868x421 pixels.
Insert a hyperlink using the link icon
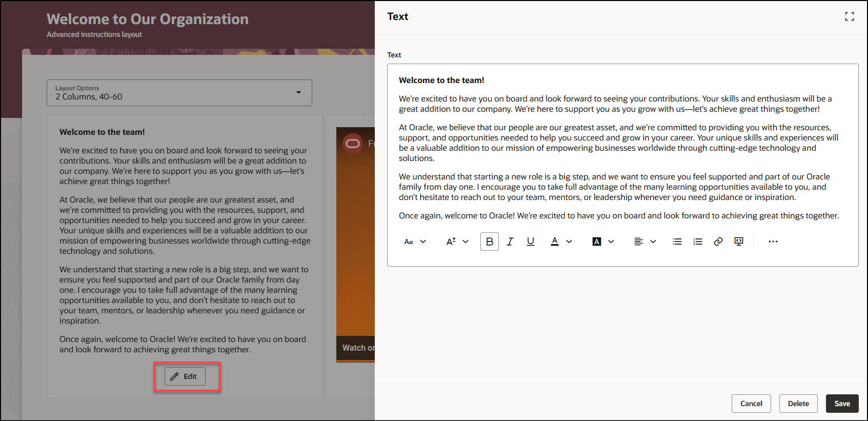[x=718, y=242]
